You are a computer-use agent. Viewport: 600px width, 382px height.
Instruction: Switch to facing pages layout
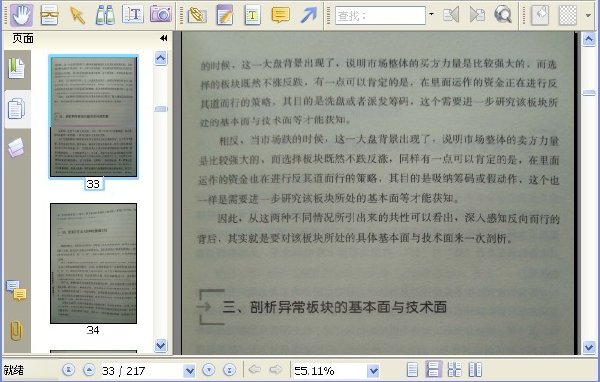[x=475, y=370]
